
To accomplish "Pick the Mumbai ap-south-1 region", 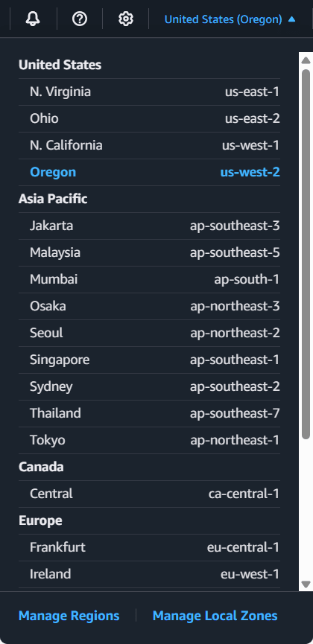I will point(149,279).
